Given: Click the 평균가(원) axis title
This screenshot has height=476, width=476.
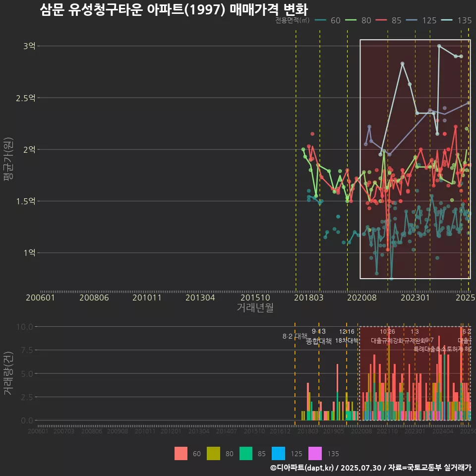Looking at the screenshot, I should click(x=8, y=159).
